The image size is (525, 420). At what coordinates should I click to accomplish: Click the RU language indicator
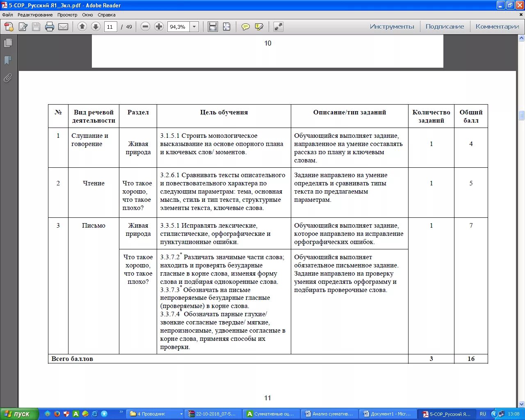click(x=483, y=414)
